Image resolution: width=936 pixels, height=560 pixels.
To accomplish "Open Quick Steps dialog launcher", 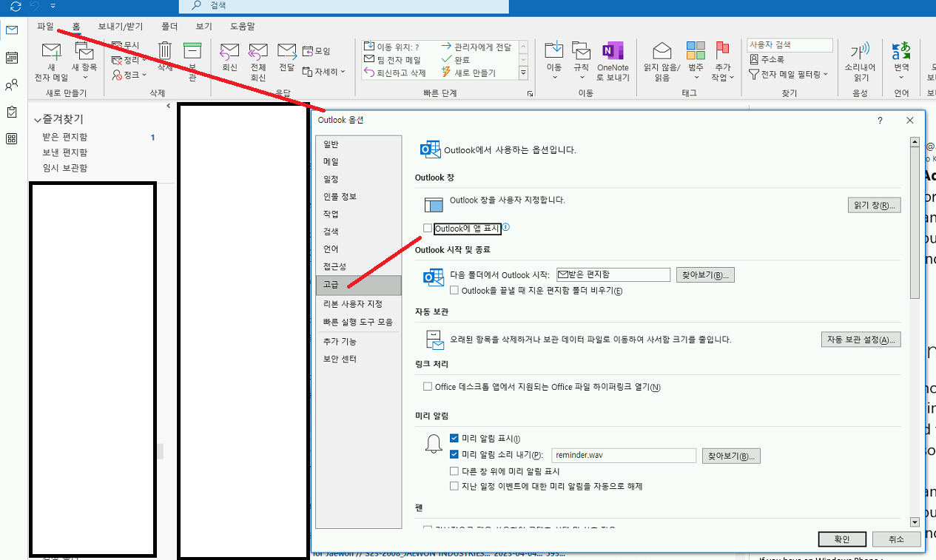I will [529, 94].
